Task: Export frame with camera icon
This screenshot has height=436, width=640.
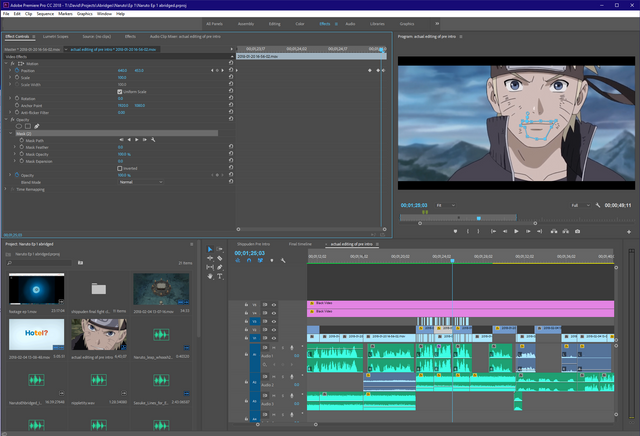Action: coord(578,231)
